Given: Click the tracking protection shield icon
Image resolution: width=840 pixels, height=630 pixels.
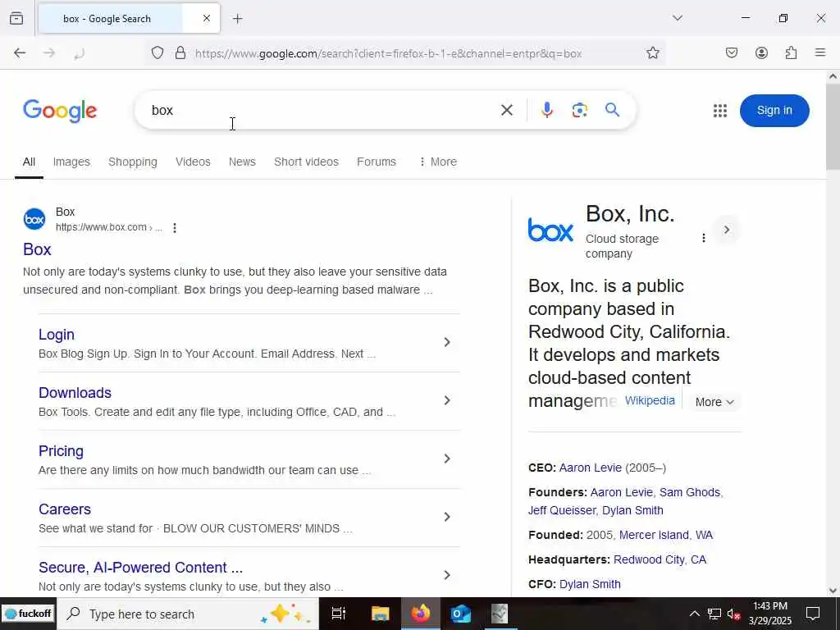Looking at the screenshot, I should [157, 53].
